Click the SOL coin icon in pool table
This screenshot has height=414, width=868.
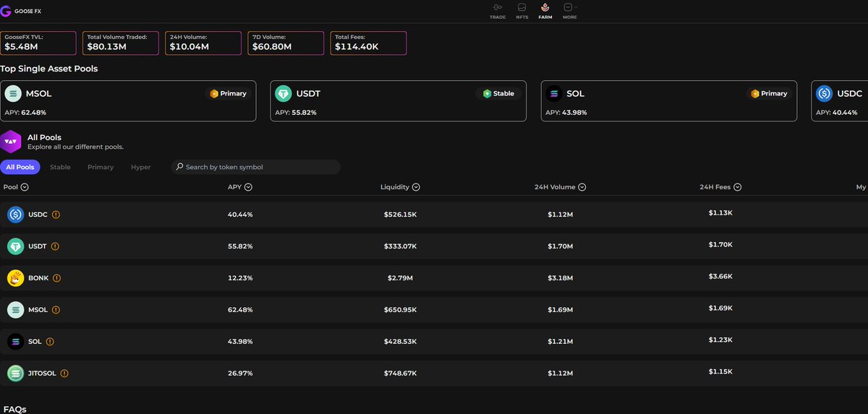click(x=15, y=342)
